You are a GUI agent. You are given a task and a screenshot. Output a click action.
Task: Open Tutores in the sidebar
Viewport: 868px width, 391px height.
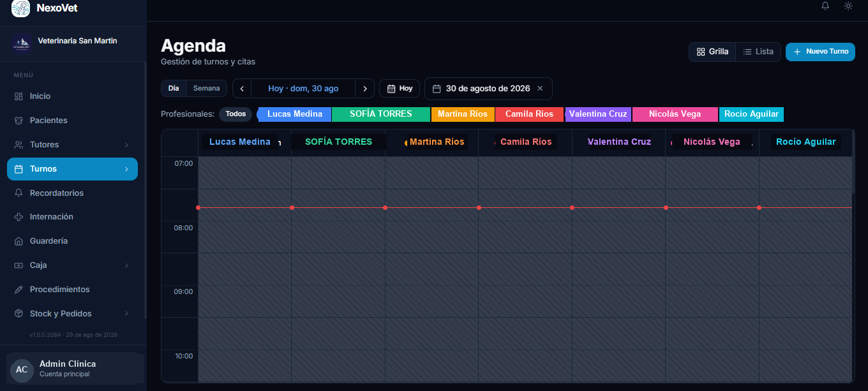pyautogui.click(x=72, y=145)
